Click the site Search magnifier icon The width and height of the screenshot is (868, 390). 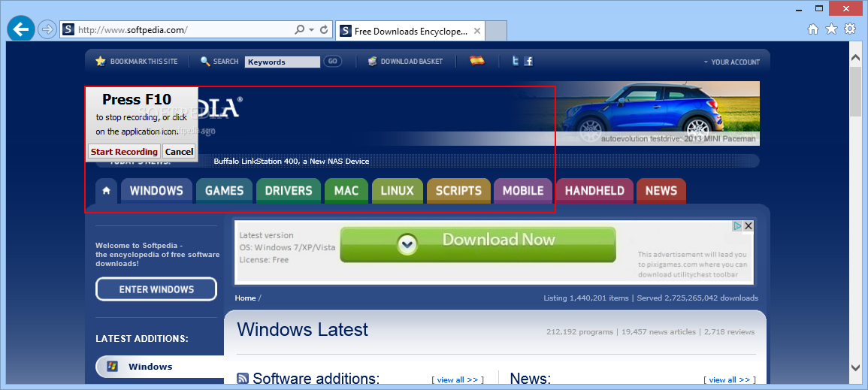[205, 62]
